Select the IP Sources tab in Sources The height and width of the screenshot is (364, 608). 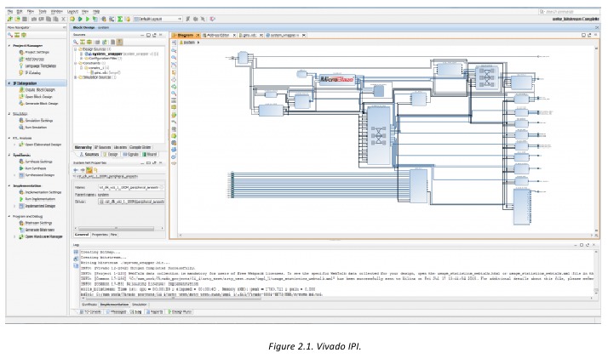[103, 147]
